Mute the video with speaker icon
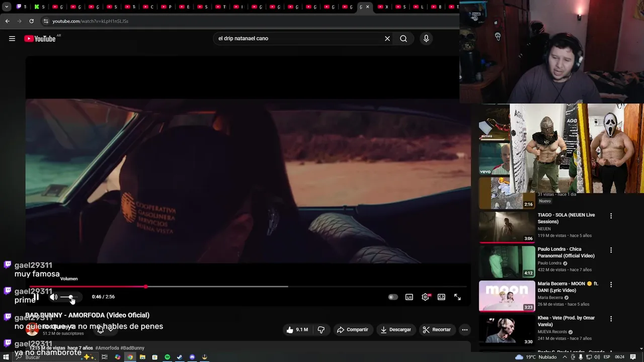The image size is (644, 362). pos(53,297)
